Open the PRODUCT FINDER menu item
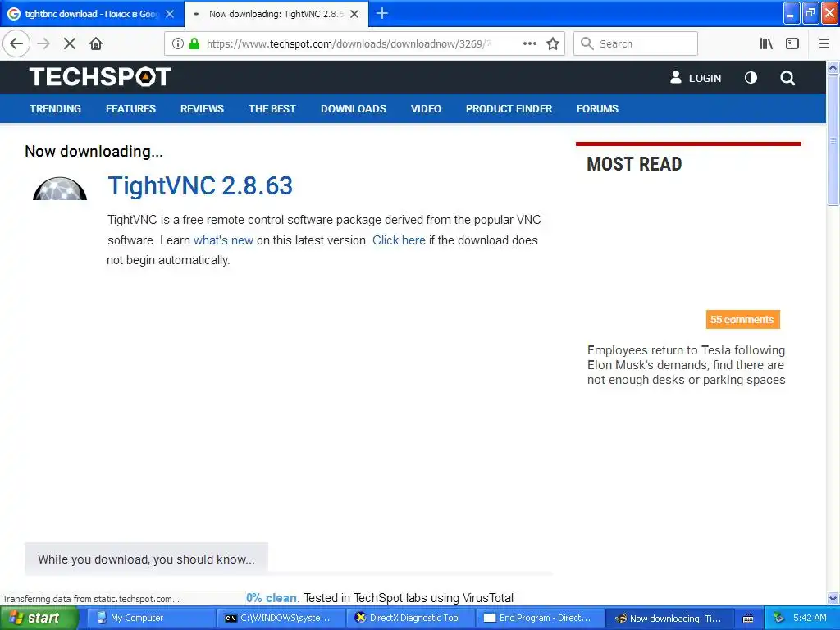840x630 pixels. (509, 109)
